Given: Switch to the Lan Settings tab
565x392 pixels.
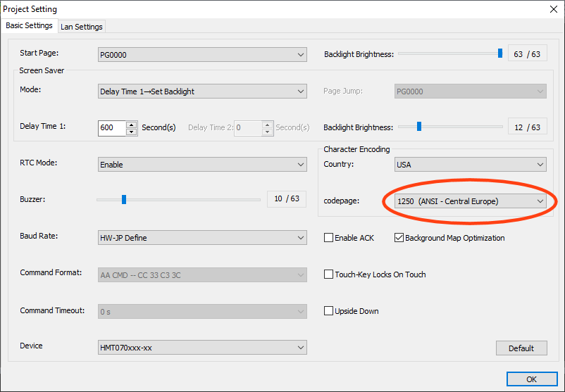Looking at the screenshot, I should coord(81,27).
